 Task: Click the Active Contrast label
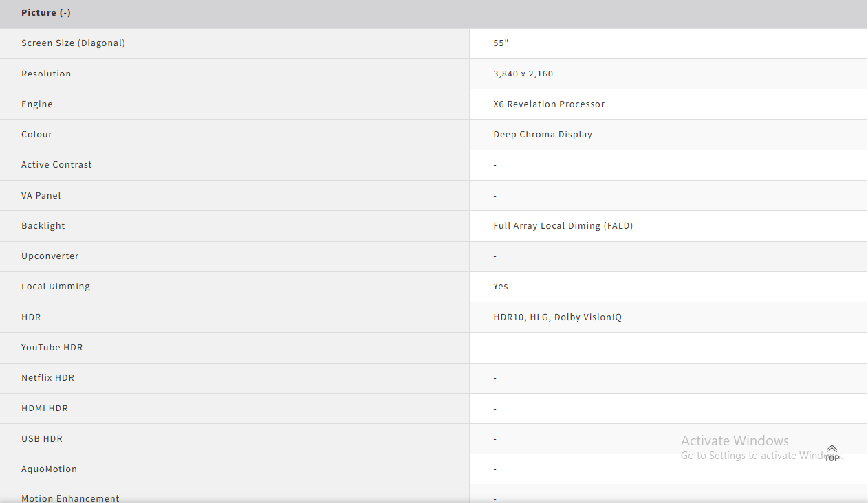[x=56, y=165]
